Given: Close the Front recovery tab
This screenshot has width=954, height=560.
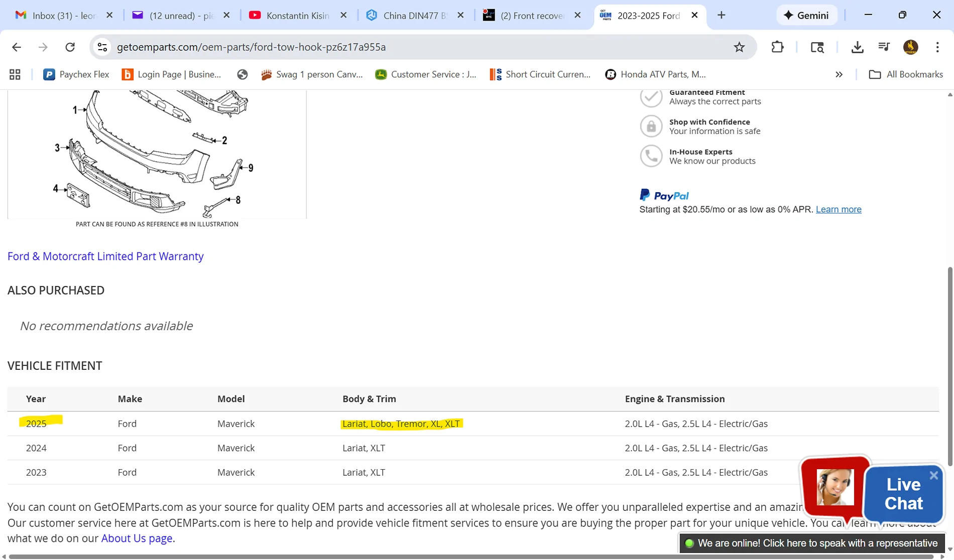Looking at the screenshot, I should click(577, 16).
